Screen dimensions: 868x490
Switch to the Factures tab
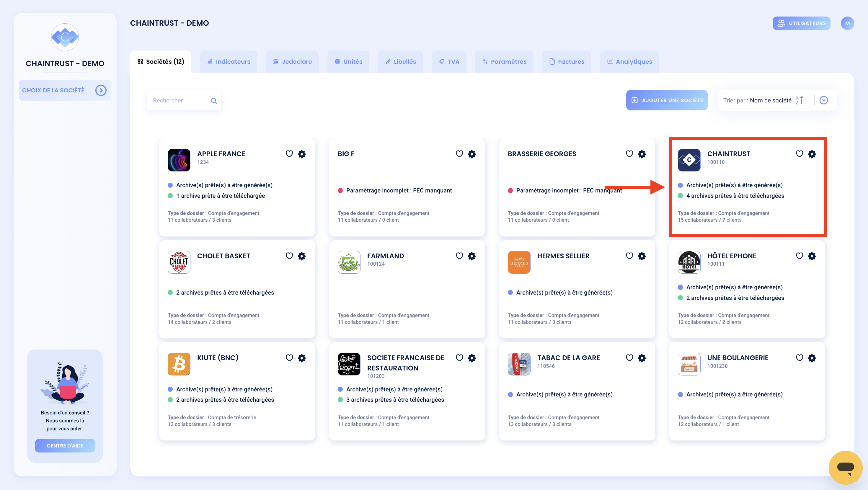pos(567,62)
